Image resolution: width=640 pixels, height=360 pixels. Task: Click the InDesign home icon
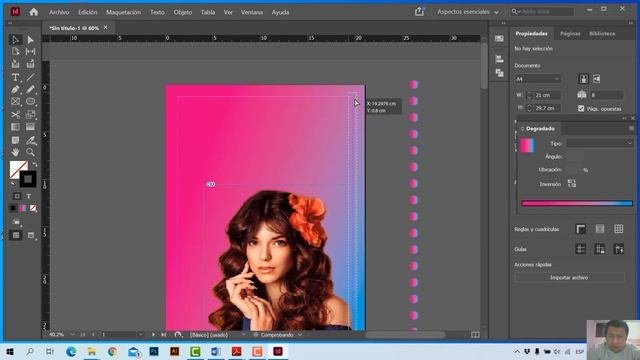click(33, 12)
